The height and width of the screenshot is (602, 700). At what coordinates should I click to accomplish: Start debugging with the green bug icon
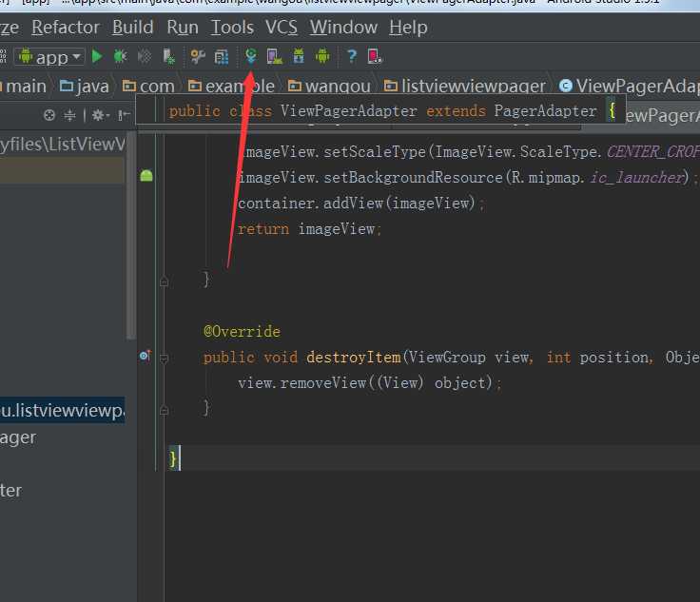tap(120, 57)
